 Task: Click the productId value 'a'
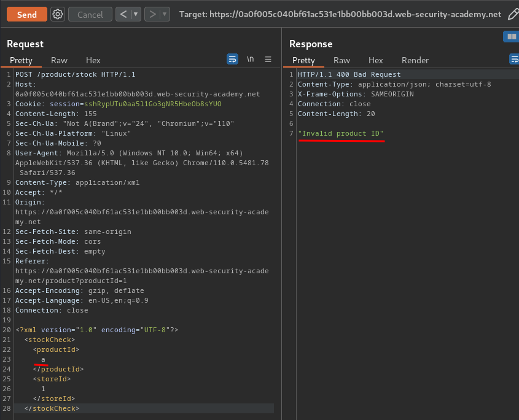click(43, 359)
